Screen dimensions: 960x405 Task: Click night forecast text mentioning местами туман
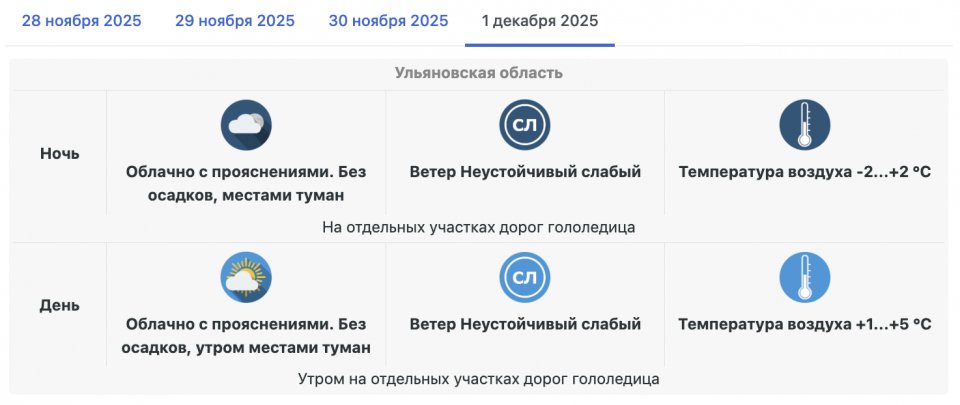coord(246,183)
